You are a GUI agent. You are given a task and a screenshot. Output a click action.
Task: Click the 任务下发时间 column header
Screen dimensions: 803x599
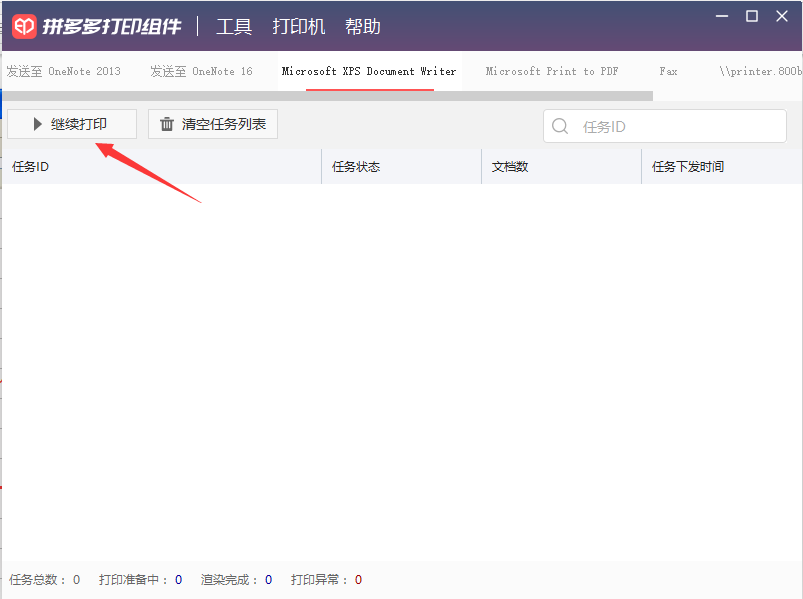[x=722, y=166]
